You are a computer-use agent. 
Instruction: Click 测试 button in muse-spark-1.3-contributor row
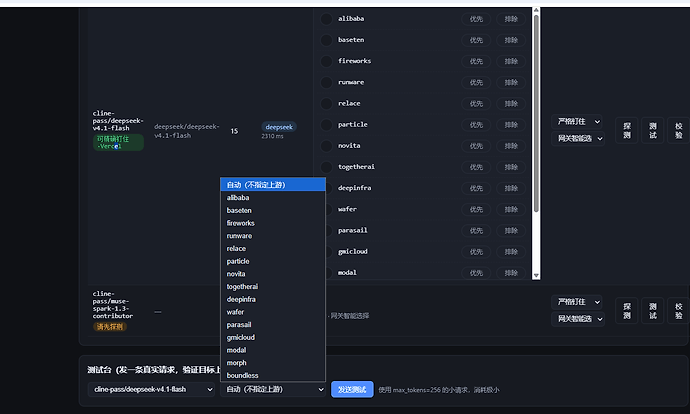653,311
